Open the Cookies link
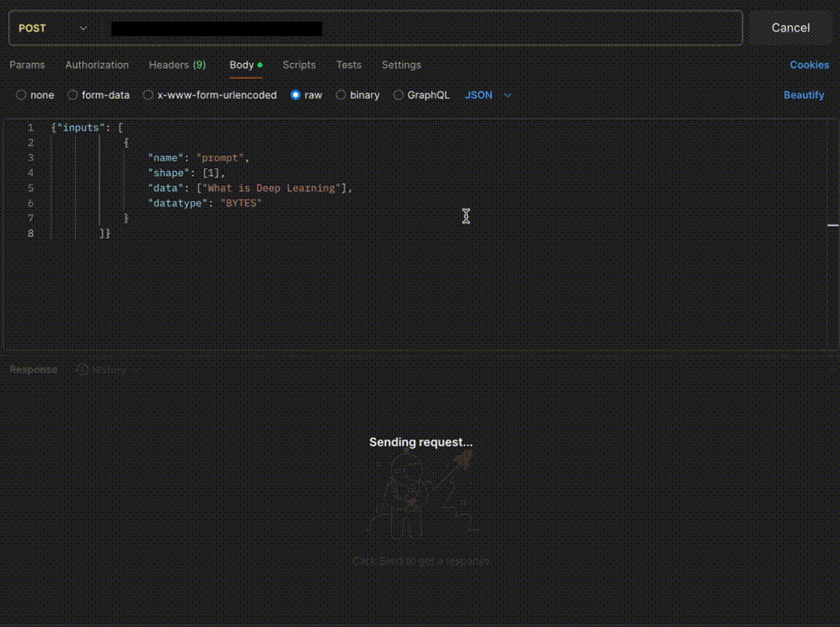The height and width of the screenshot is (627, 840). pos(809,65)
